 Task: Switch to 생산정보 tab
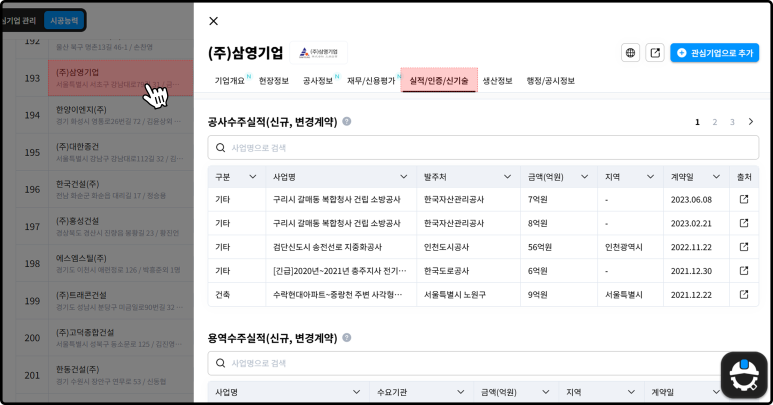(x=497, y=81)
